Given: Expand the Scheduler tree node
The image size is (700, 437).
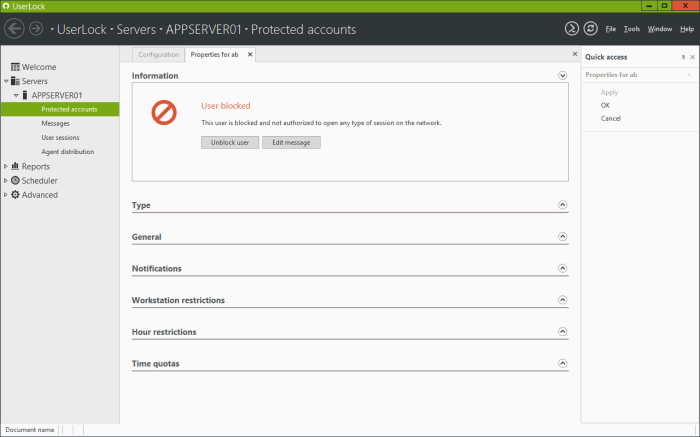Looking at the screenshot, I should (x=6, y=180).
